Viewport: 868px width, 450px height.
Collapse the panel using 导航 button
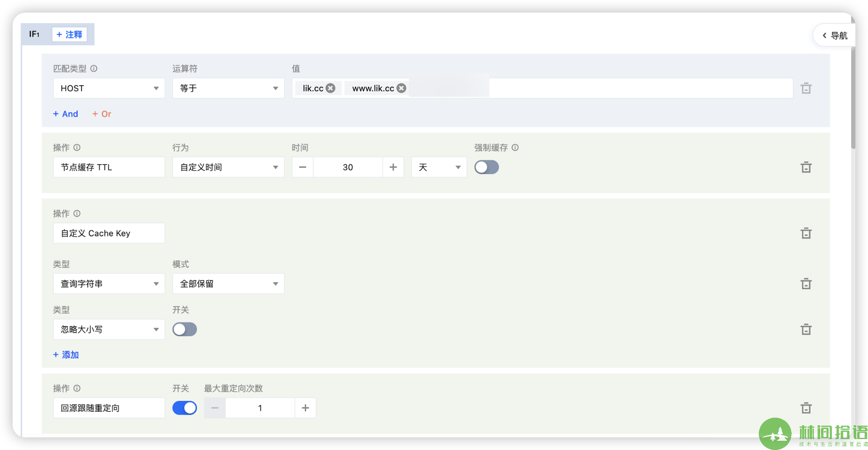[x=836, y=35]
